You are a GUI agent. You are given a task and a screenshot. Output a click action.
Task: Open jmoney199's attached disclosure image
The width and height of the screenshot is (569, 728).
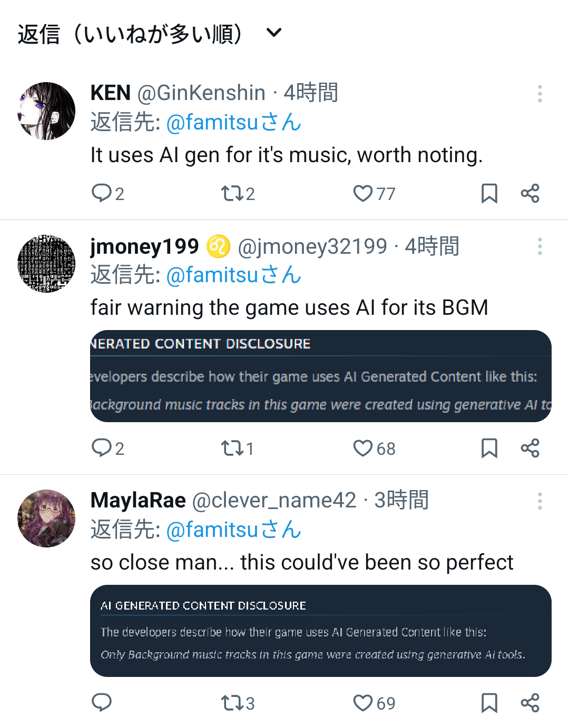pos(320,376)
